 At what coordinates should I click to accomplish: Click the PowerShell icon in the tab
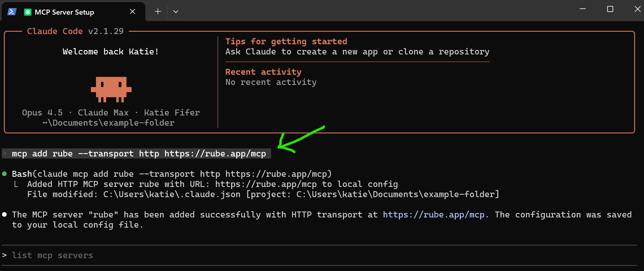pos(12,12)
